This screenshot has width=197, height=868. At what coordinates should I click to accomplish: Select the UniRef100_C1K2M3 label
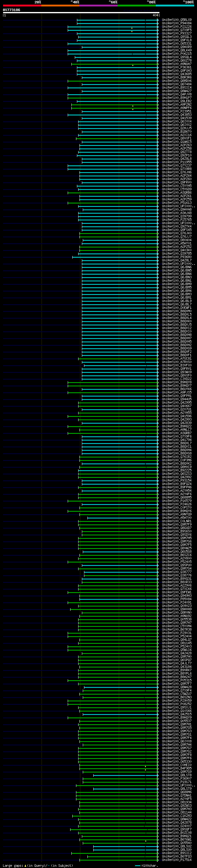coord(176,816)
